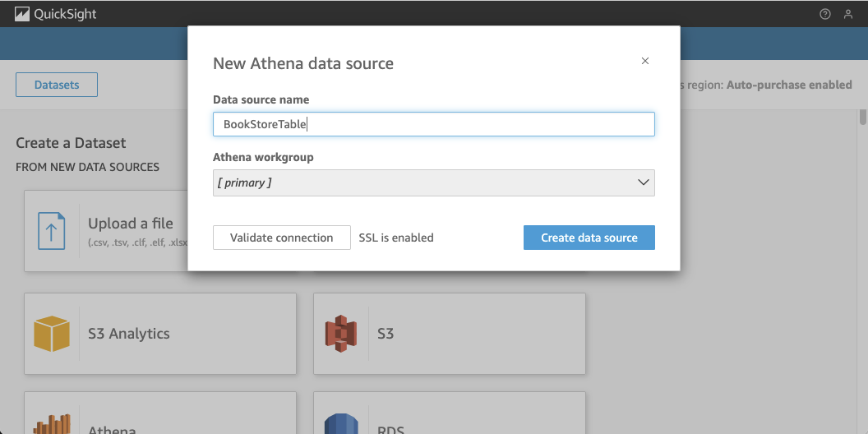Select the red S3 bucket icon

[342, 333]
